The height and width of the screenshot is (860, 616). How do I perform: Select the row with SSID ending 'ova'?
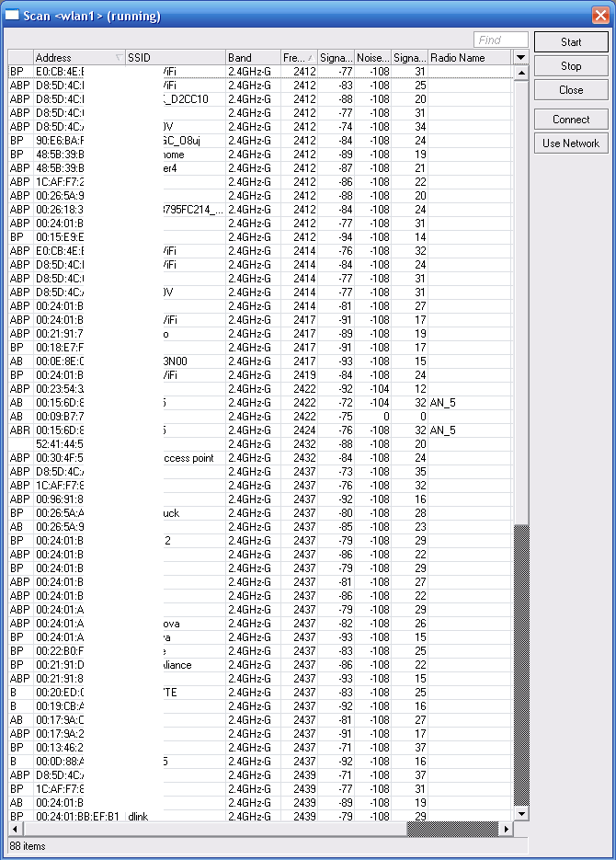click(260, 624)
